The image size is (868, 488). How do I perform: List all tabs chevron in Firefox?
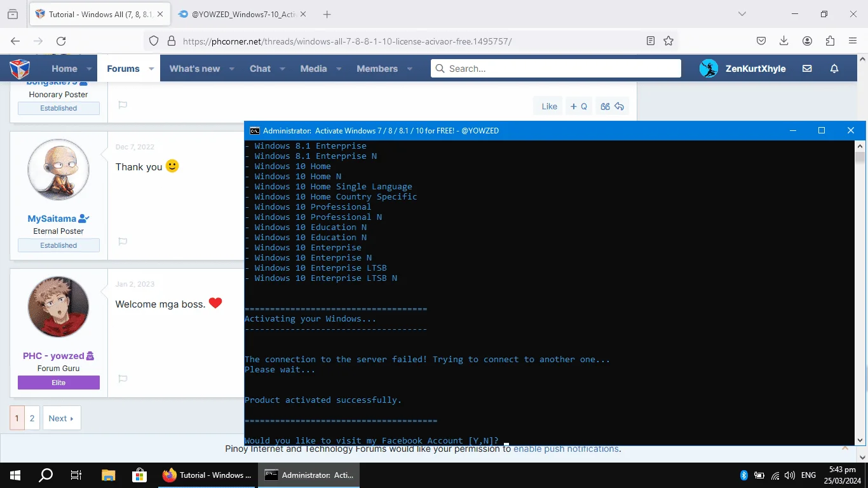click(x=742, y=14)
